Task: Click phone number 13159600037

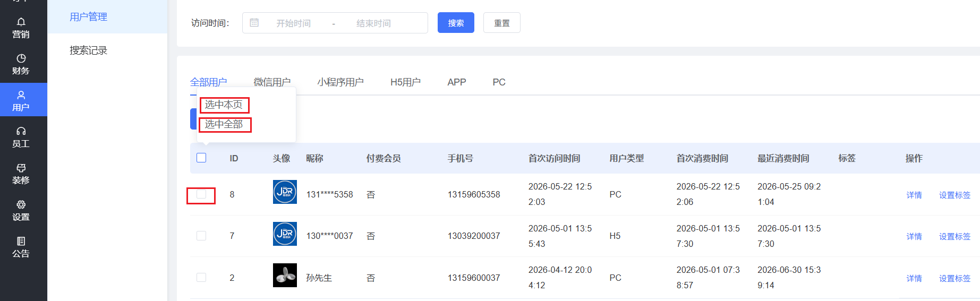Action: point(474,278)
